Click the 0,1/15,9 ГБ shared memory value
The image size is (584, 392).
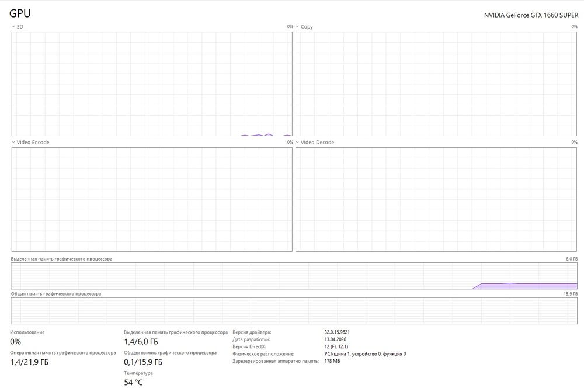[143, 362]
